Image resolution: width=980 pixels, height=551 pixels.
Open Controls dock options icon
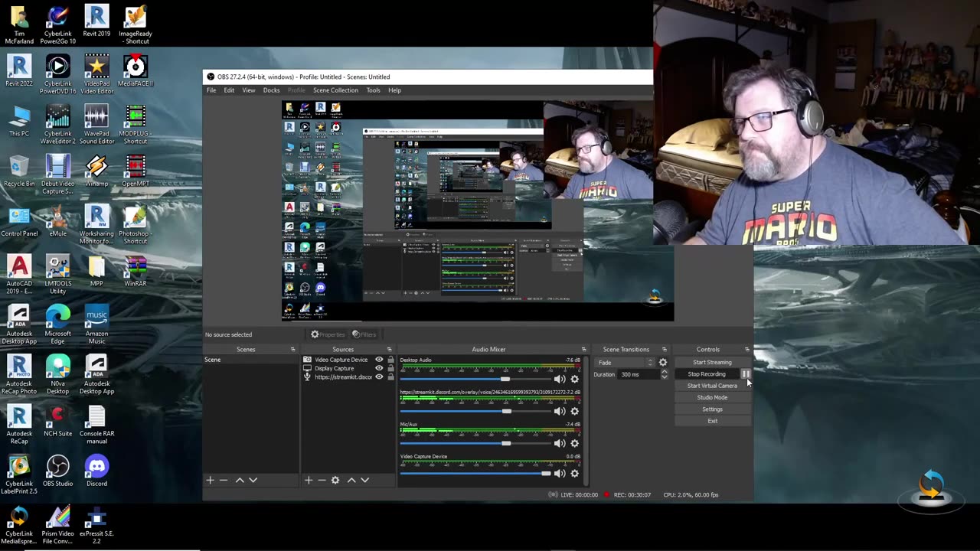point(747,350)
